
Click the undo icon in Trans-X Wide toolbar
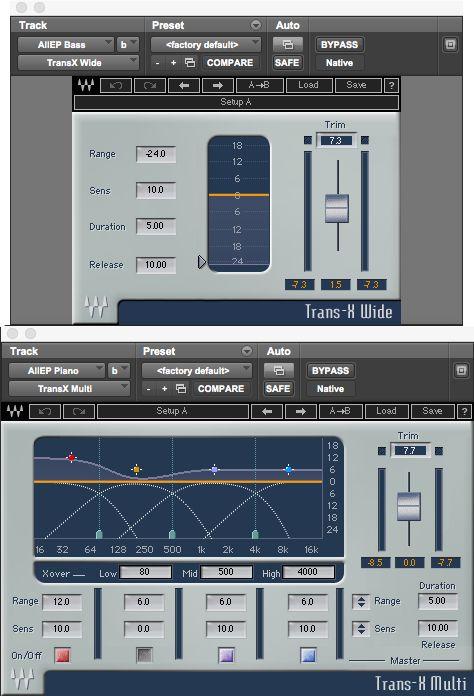coord(116,85)
